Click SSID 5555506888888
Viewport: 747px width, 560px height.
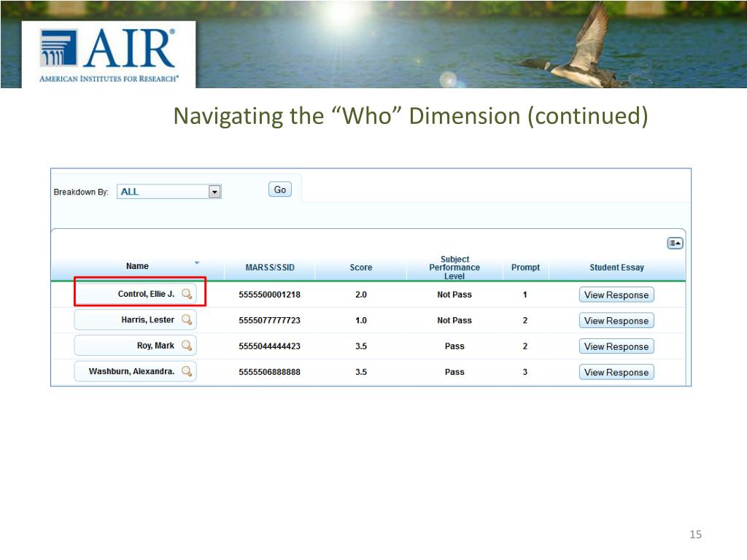pos(270,371)
